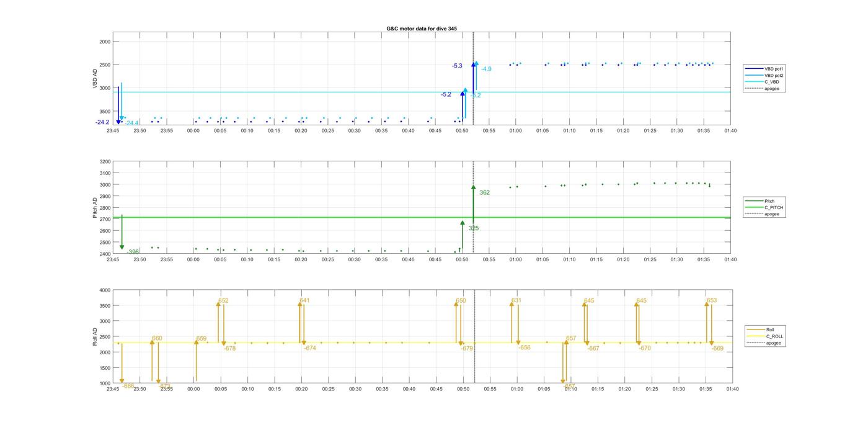868x430 pixels.
Task: Click the 652 roll data label
Action: click(x=223, y=300)
